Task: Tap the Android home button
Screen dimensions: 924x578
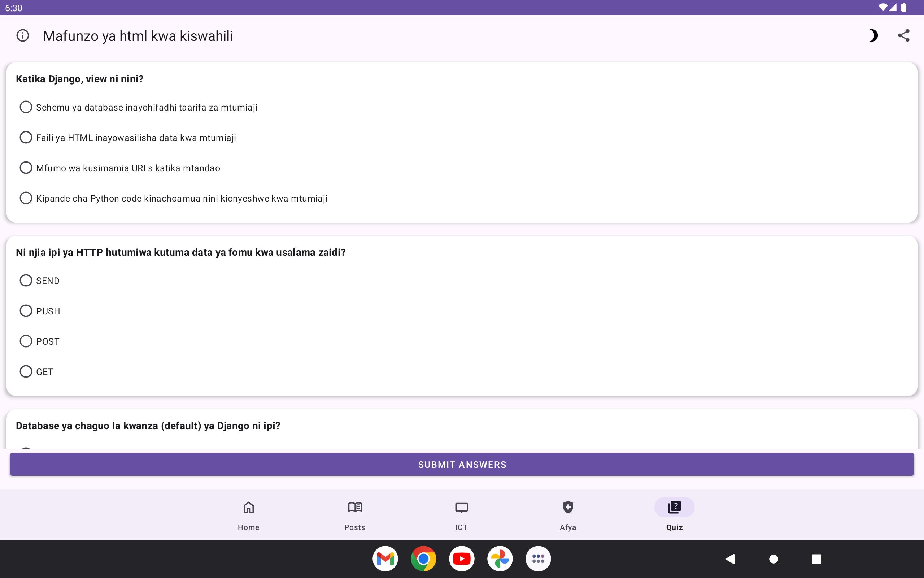Action: point(773,559)
